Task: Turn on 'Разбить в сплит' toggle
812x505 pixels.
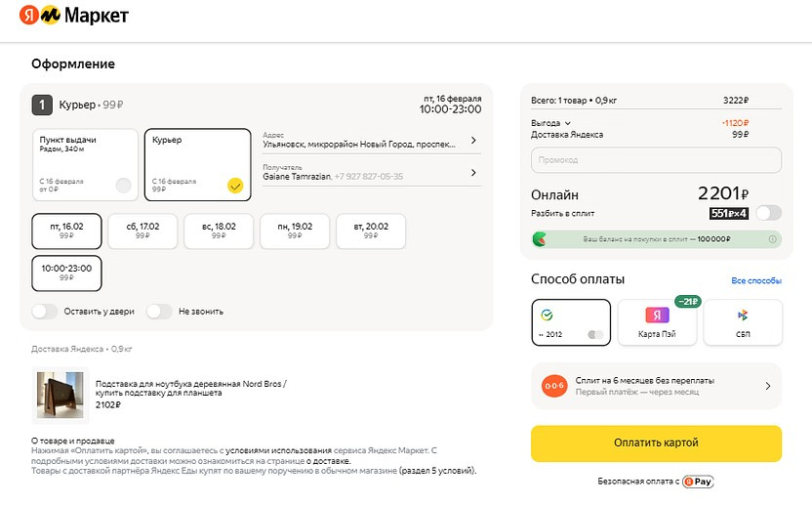Action: click(x=768, y=213)
